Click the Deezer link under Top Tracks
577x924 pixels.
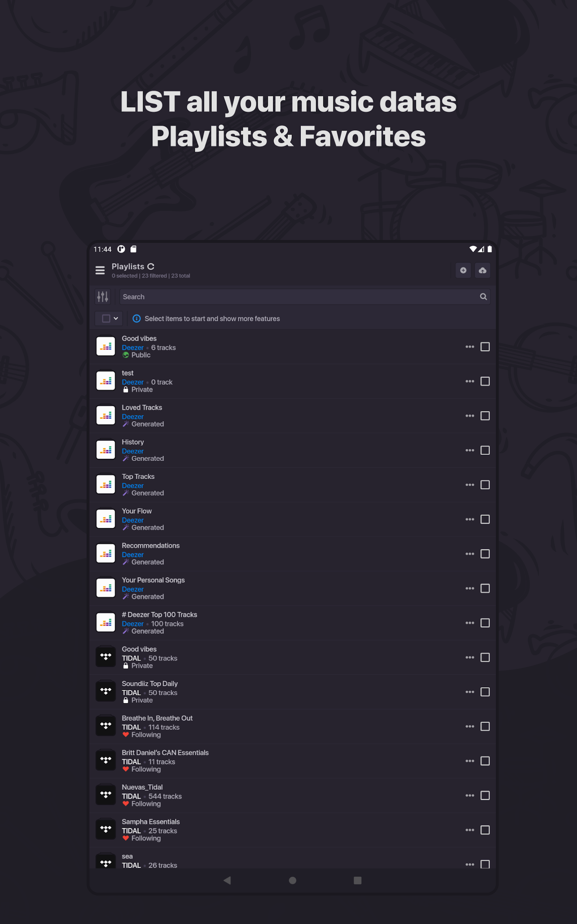coord(133,486)
